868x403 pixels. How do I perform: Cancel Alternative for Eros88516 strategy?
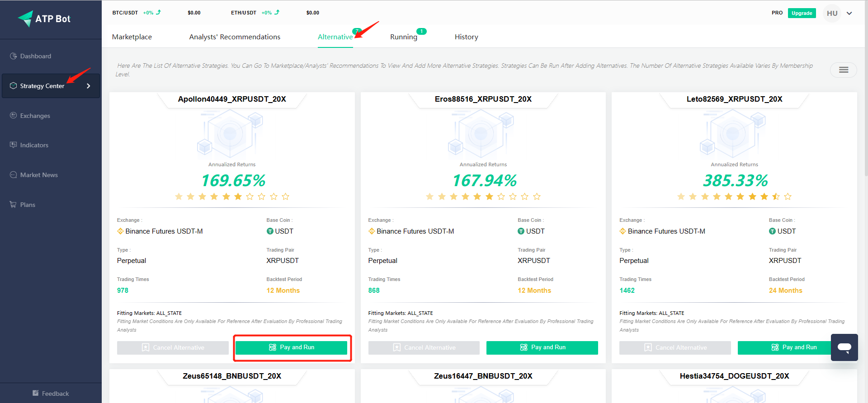point(424,347)
